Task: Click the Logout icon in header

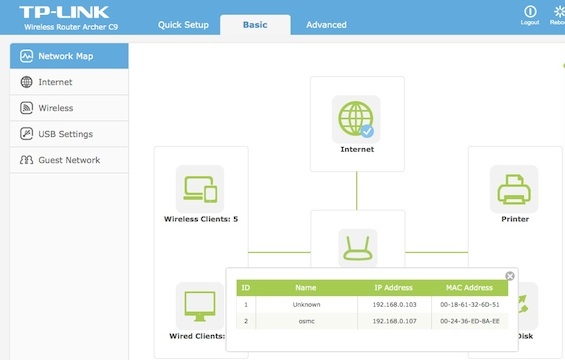Action: [530, 15]
